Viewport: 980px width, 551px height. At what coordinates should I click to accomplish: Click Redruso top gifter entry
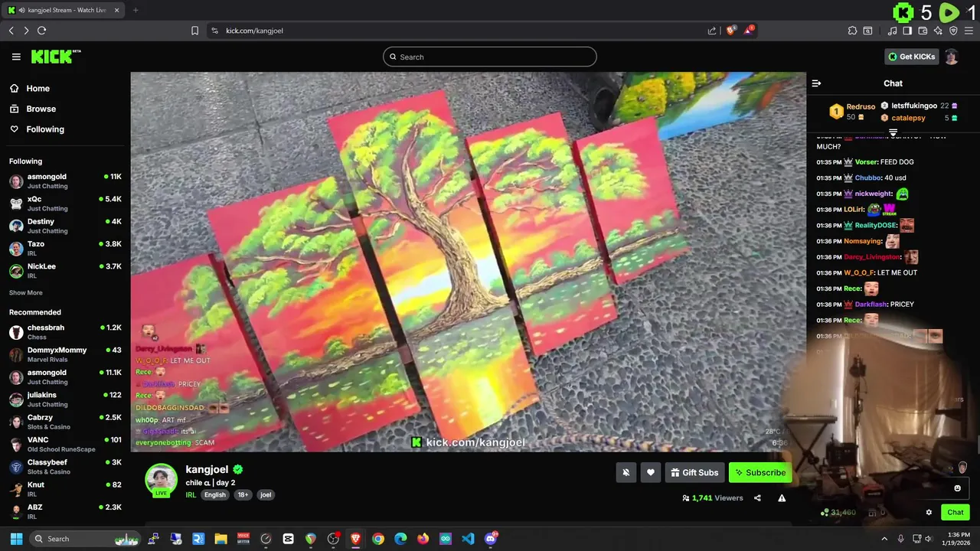(851, 112)
